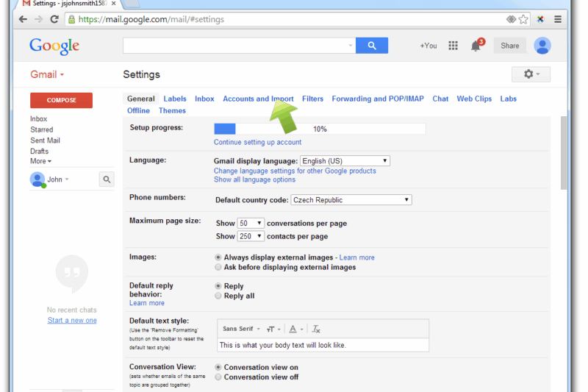The image size is (588, 392).
Task: Select Always display external images
Action: pyautogui.click(x=218, y=257)
